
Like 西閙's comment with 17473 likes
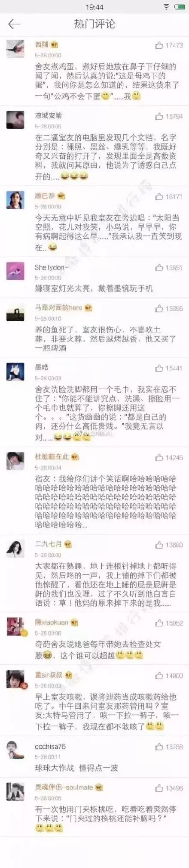point(159,45)
